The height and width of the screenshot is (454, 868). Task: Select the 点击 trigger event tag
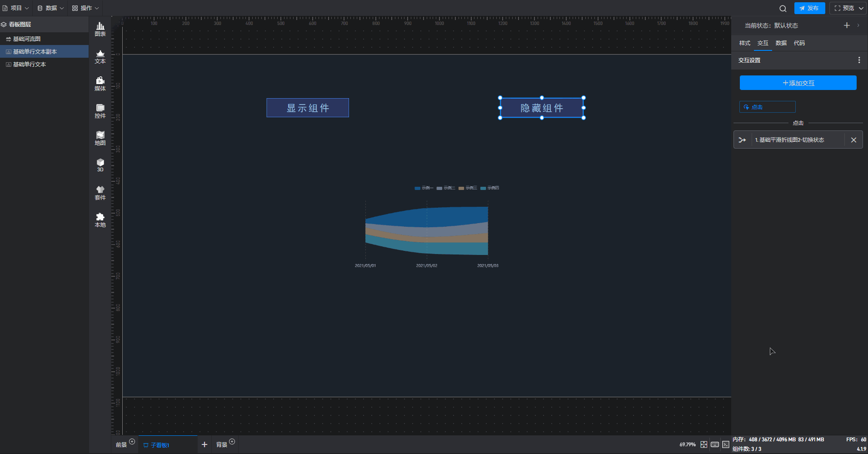[767, 107]
